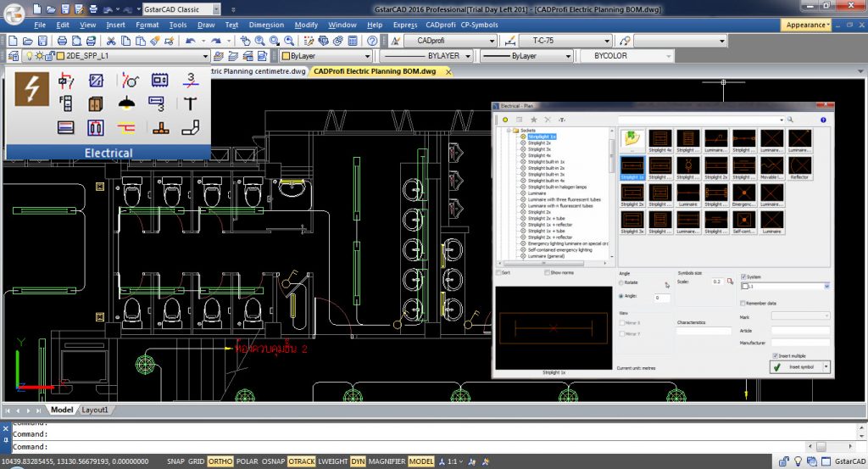Select the cable tray elbow icon

(190, 128)
